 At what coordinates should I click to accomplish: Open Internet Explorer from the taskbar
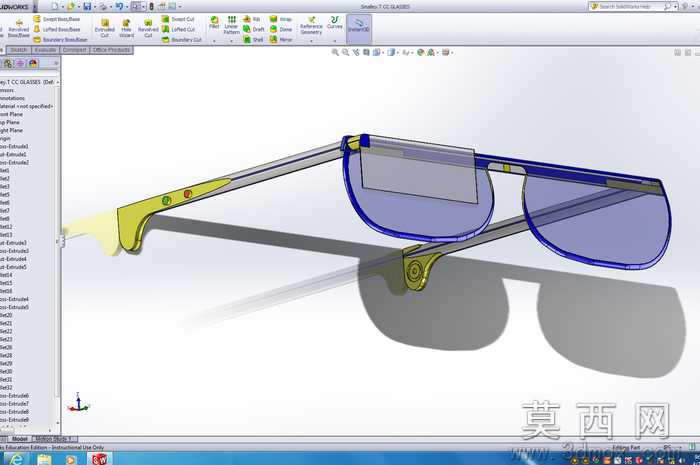(x=15, y=459)
